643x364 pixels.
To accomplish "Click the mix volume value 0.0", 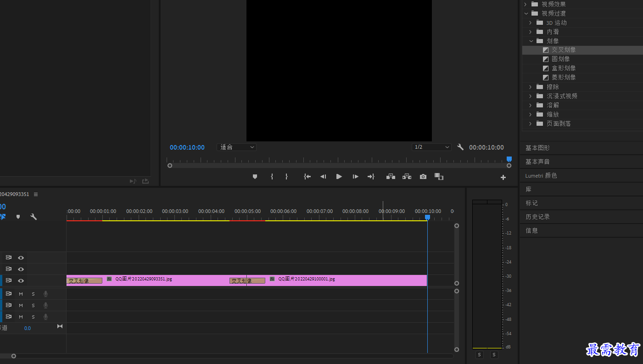I will (x=28, y=328).
